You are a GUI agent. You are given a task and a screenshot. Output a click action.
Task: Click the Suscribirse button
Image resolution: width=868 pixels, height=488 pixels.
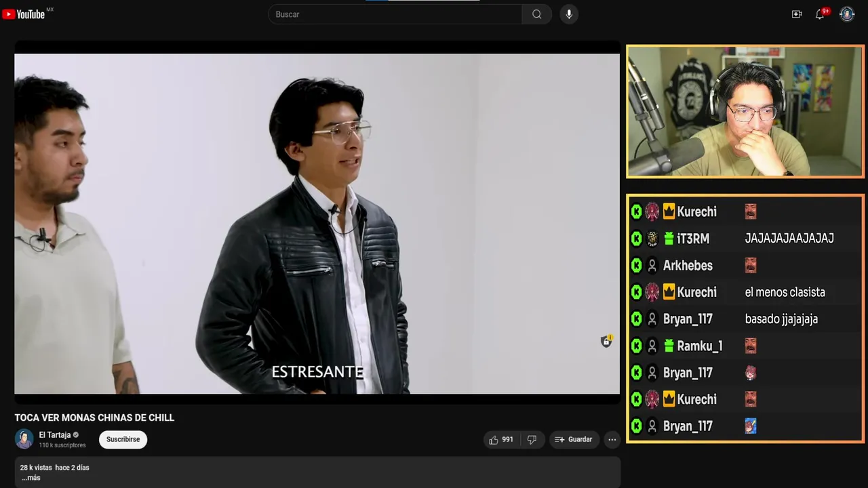click(x=123, y=440)
